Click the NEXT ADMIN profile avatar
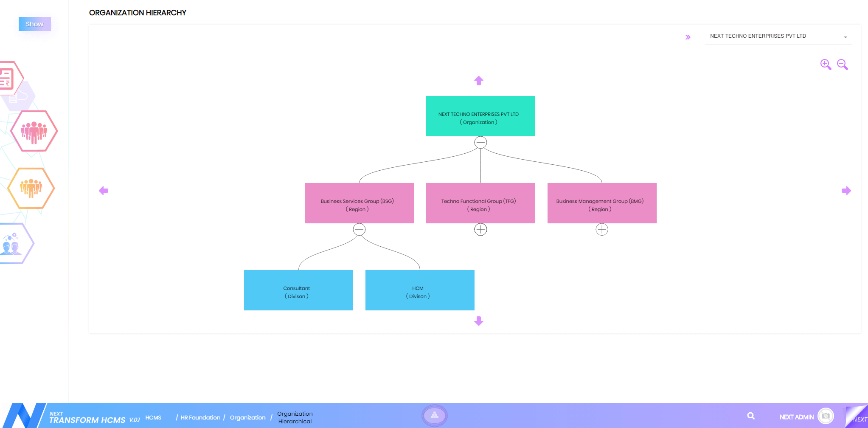 click(826, 416)
